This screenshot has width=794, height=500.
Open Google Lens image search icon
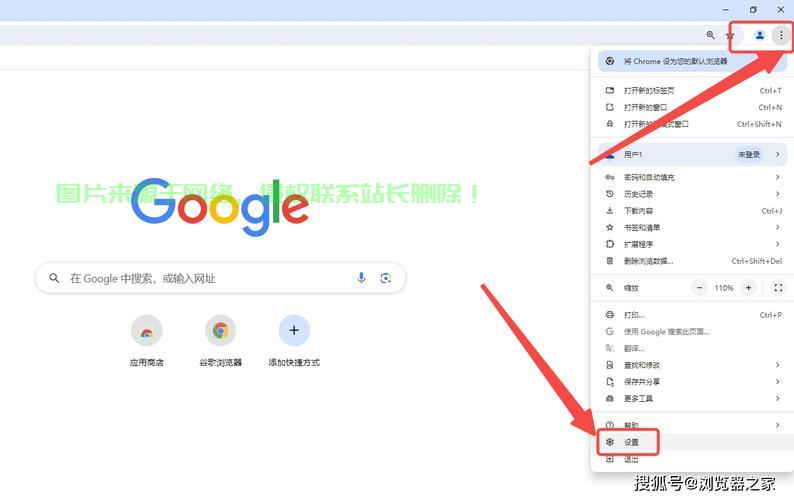(386, 278)
